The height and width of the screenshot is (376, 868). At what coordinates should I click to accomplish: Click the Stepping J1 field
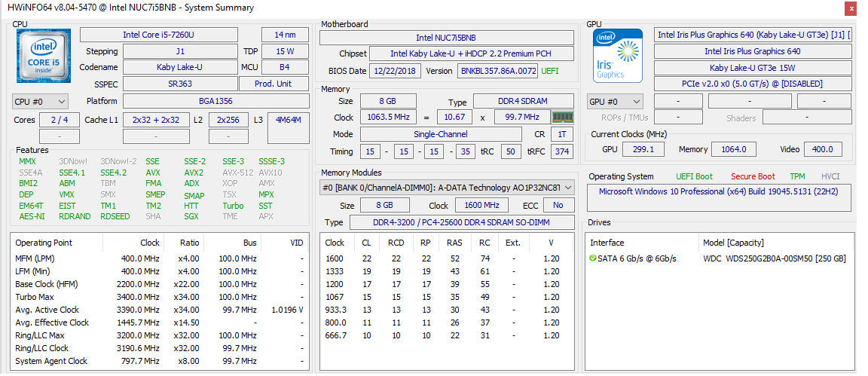point(181,51)
